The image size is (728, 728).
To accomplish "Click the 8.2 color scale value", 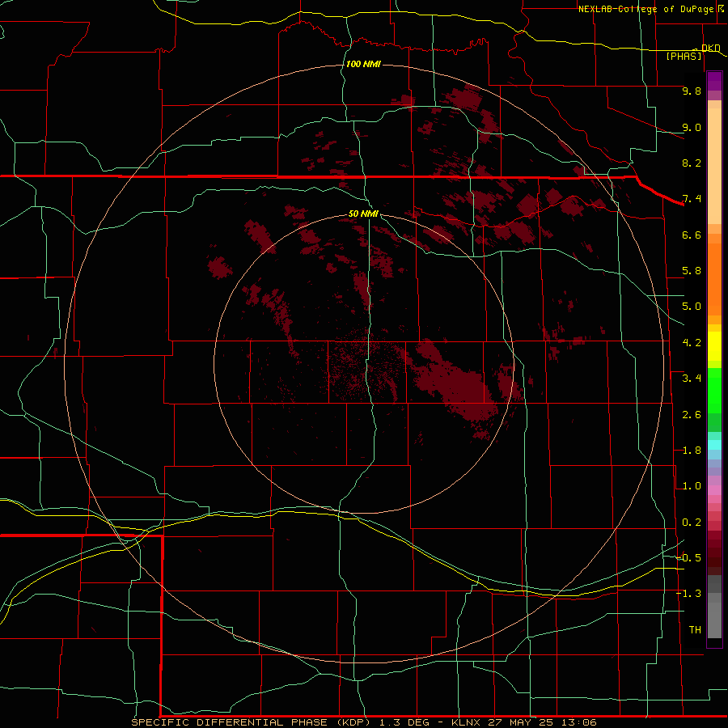I will tap(692, 163).
